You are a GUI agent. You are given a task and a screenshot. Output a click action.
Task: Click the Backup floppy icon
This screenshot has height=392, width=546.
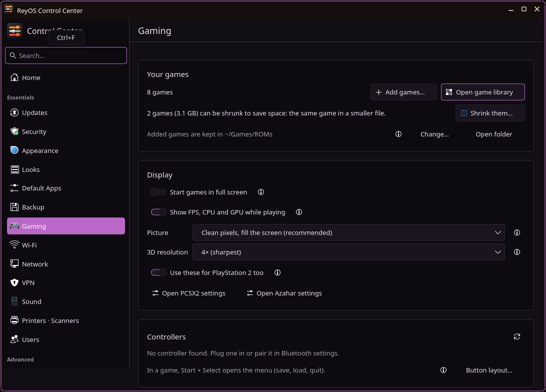tap(14, 207)
